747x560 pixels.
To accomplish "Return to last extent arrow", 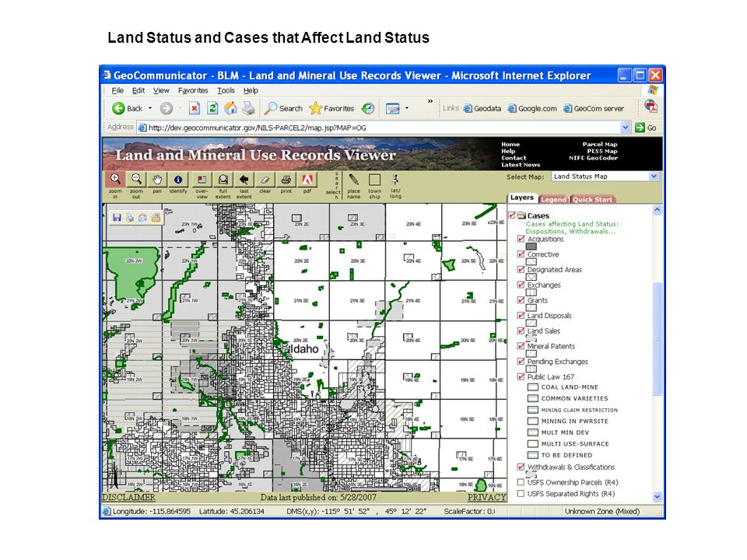I will (244, 180).
